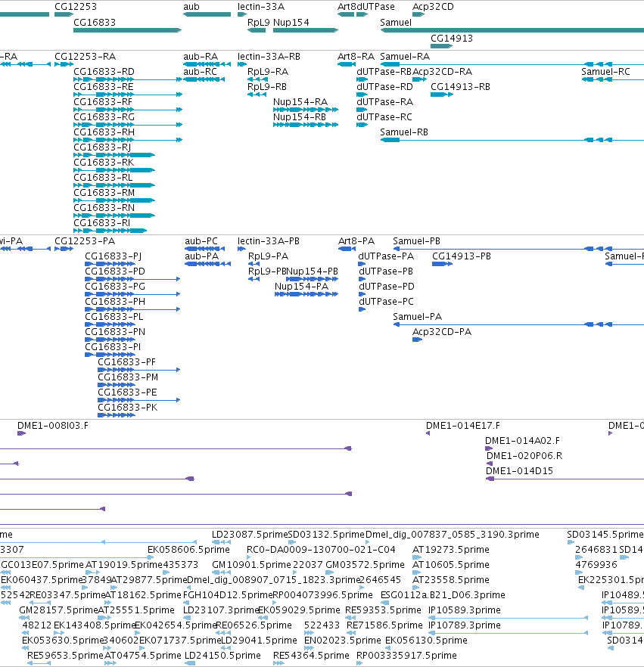Select clone DME1-020P06.R
The image size is (644, 667).
point(524,456)
